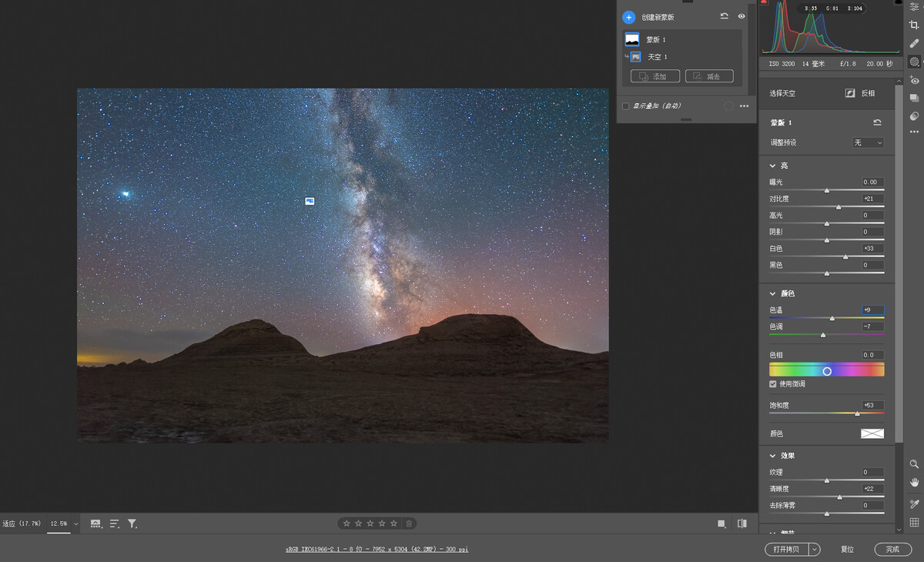Select the Healing bandage tool
This screenshot has height=562, width=924.
point(914,43)
